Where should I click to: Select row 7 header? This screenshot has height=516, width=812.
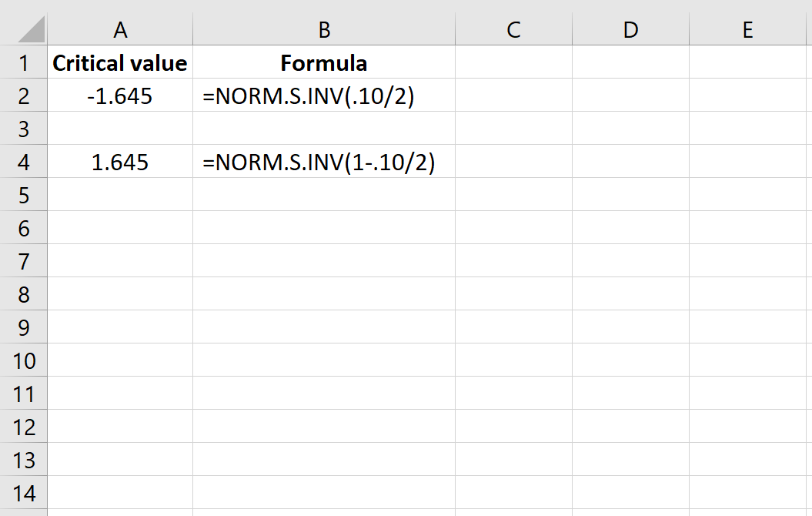tap(24, 262)
